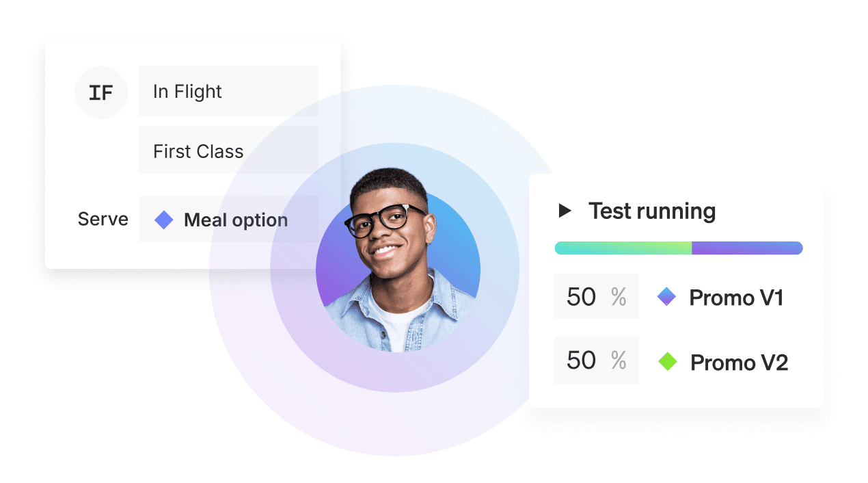
Task: Click the play triangle next to Test running
Action: coord(565,211)
